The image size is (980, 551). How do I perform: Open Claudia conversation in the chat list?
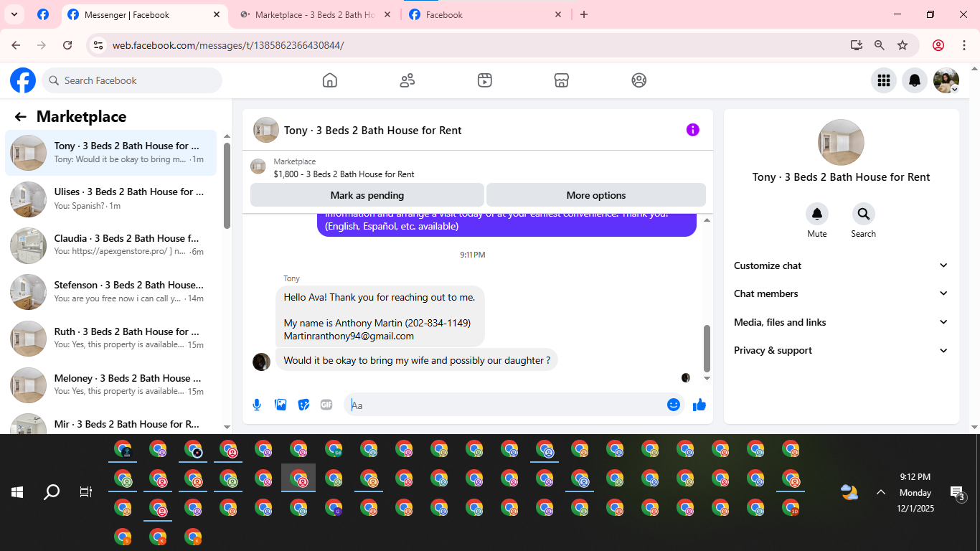pos(110,245)
